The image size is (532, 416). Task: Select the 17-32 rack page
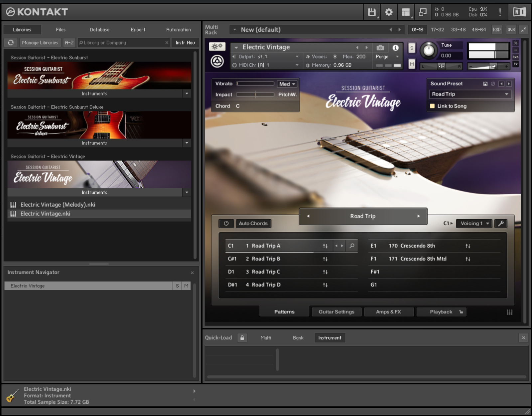(438, 30)
